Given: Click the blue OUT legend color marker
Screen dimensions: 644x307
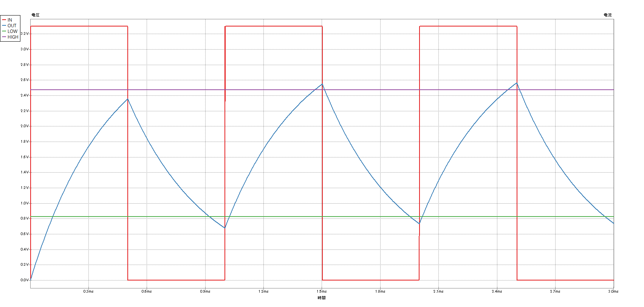Looking at the screenshot, I should point(4,26).
